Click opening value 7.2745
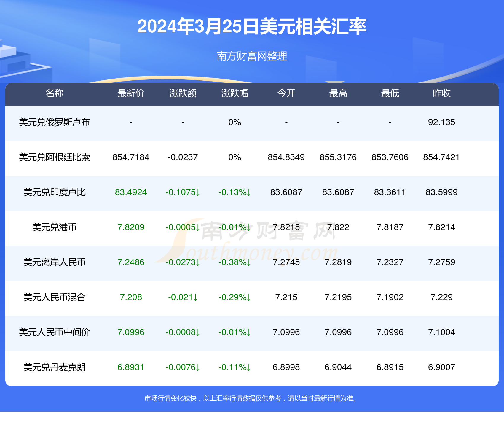This screenshot has width=504, height=436. click(x=286, y=262)
